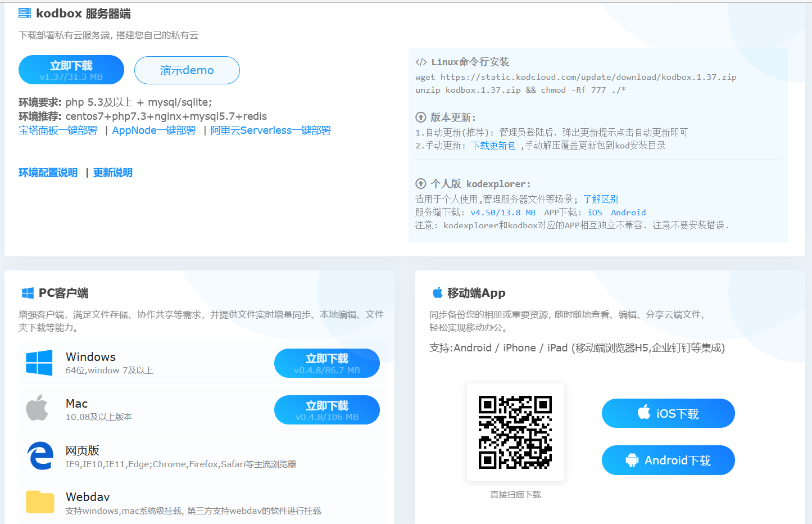
Task: Open the 演示demo button
Action: point(187,70)
